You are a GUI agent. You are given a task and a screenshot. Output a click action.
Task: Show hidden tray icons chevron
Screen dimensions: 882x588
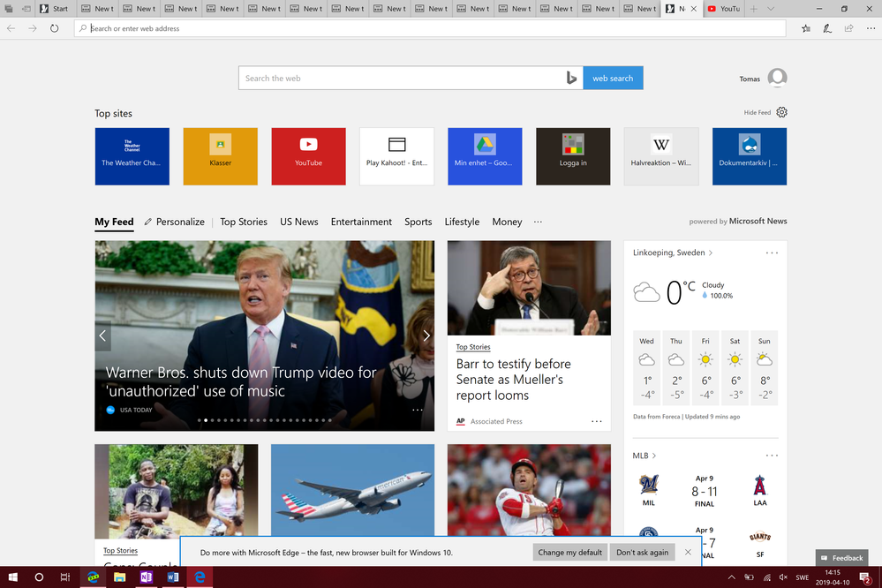point(731,577)
